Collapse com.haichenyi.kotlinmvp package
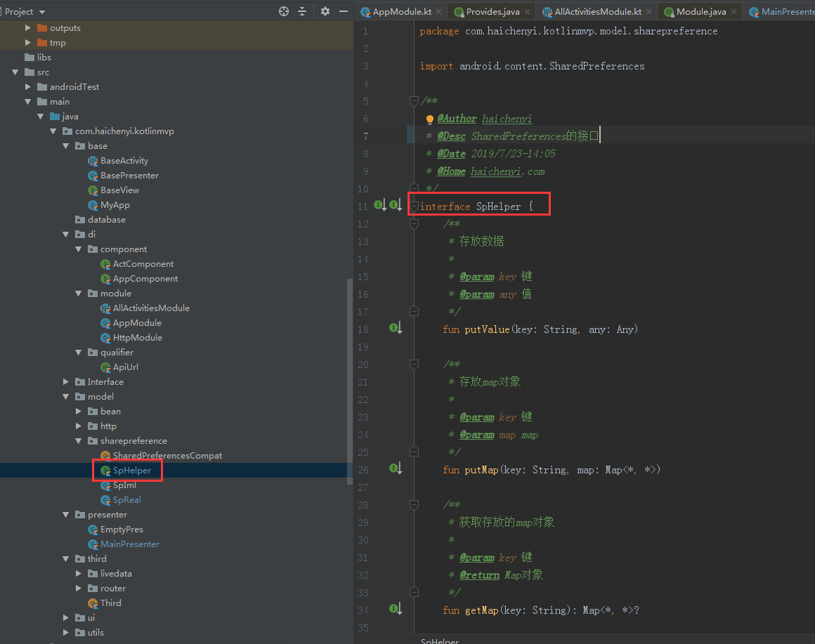Screen dimensions: 815x644 pos(53,131)
